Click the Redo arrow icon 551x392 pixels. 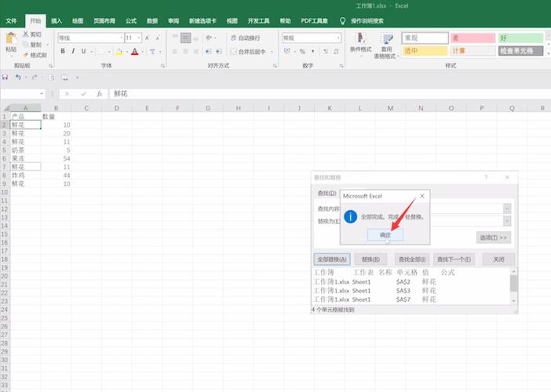point(34,78)
